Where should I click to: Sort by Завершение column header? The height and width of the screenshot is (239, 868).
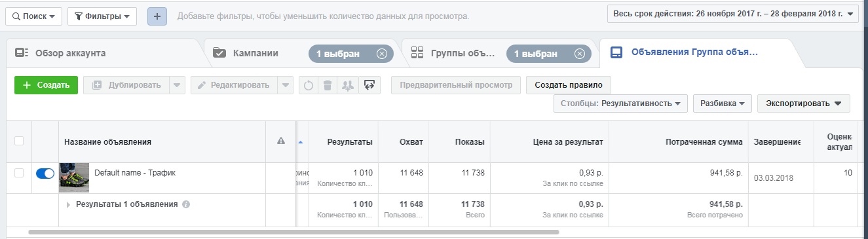tap(778, 141)
